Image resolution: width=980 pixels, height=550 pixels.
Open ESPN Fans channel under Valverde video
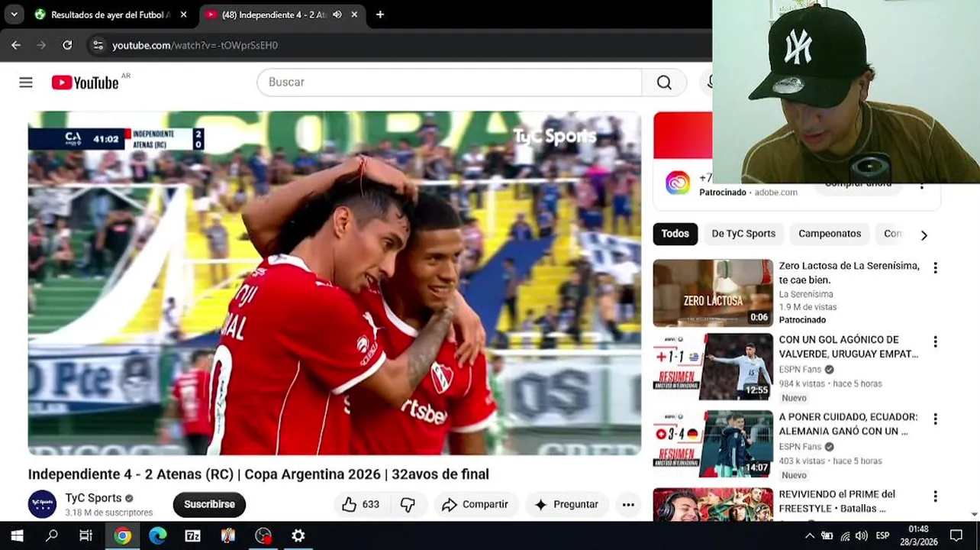(x=800, y=369)
